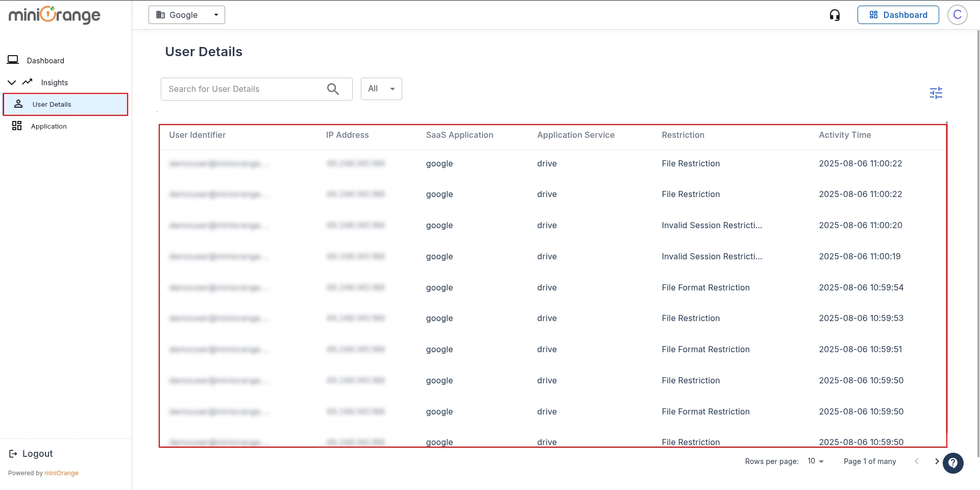Open the help question mark bubble
Screen dimensions: 980x490
[x=953, y=463]
